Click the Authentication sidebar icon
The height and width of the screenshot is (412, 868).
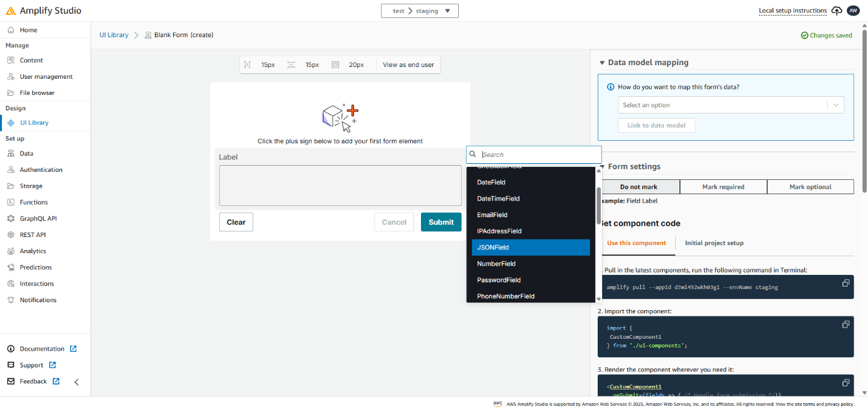[11, 169]
